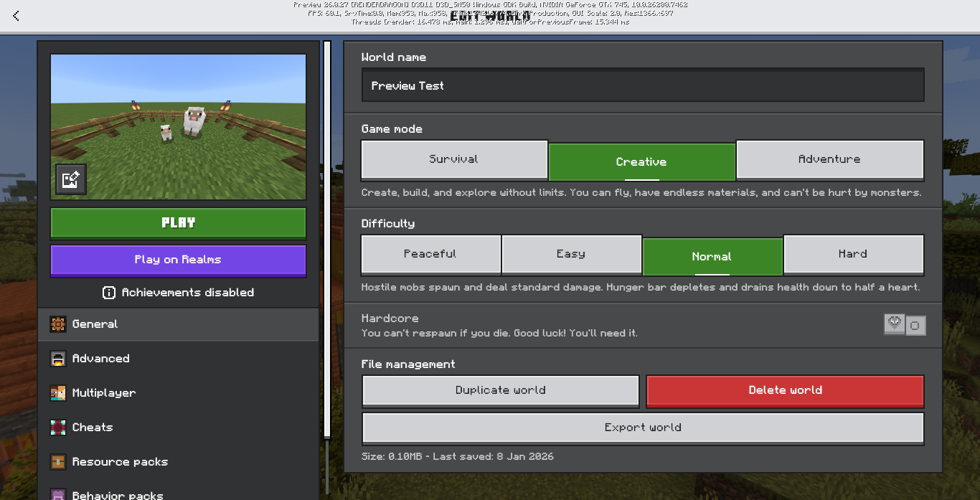
Task: Click the 'Size: 0.10MB - Last saved' text
Action: 457,456
